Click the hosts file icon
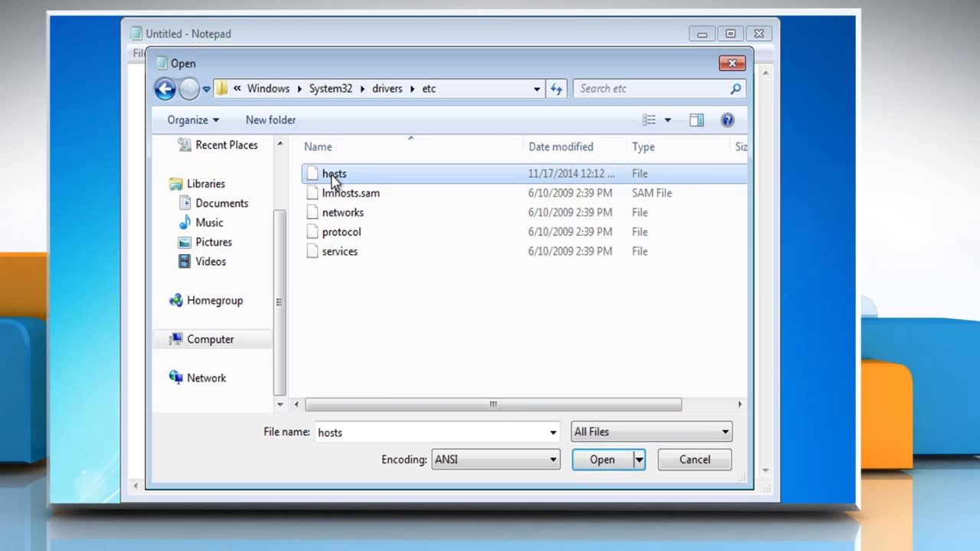 312,174
